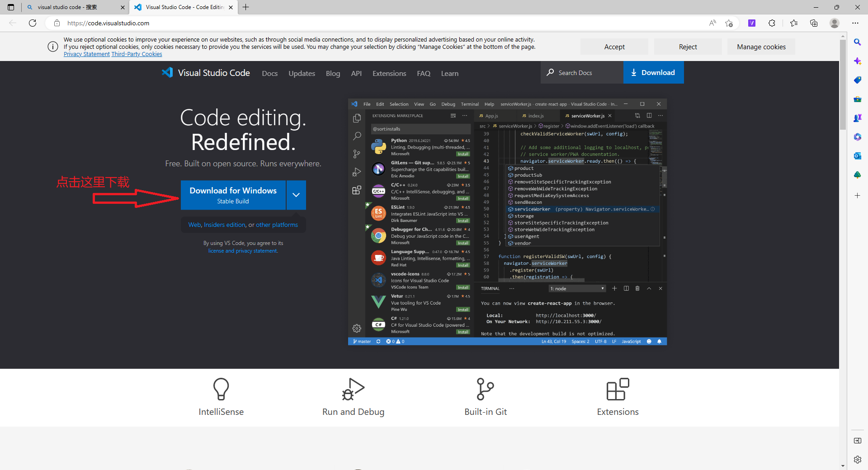
Task: Open Edge sidebar search icon
Action: [x=858, y=42]
